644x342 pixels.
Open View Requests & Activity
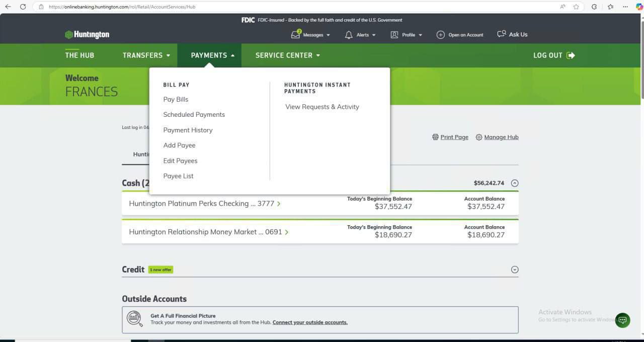(322, 107)
